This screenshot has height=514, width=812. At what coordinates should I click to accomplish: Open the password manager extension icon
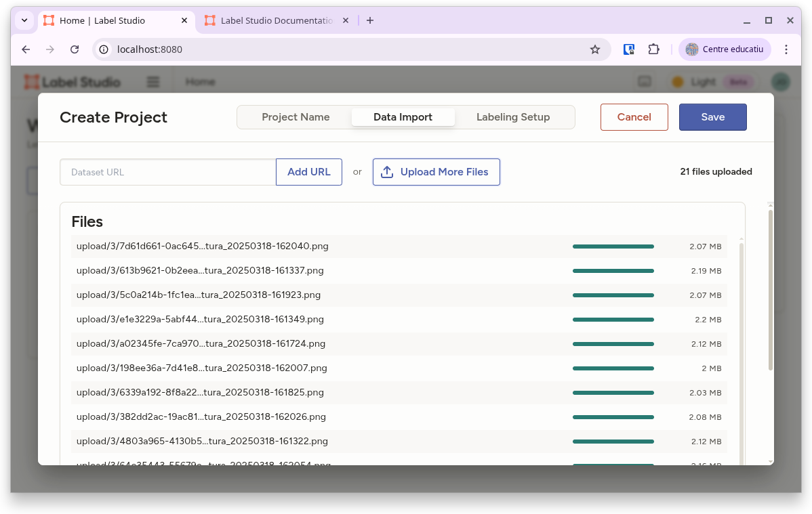point(629,49)
